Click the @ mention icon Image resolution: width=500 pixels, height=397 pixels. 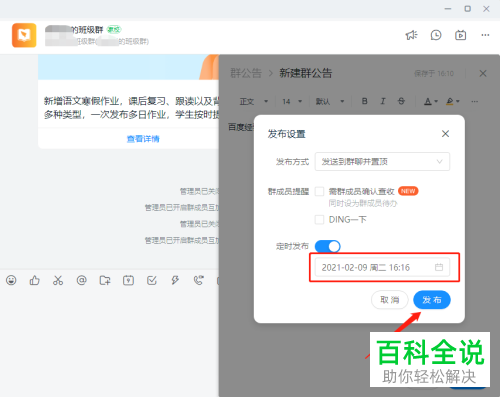tap(81, 280)
